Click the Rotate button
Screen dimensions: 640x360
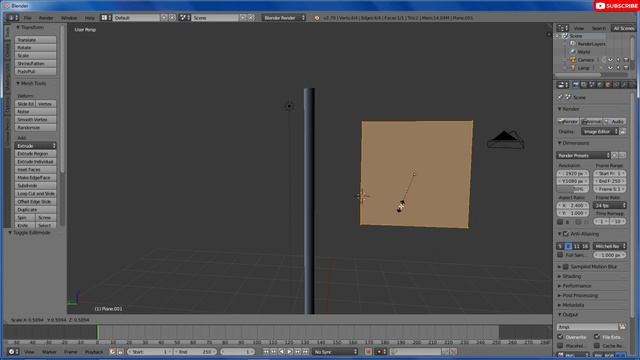pyautogui.click(x=36, y=47)
